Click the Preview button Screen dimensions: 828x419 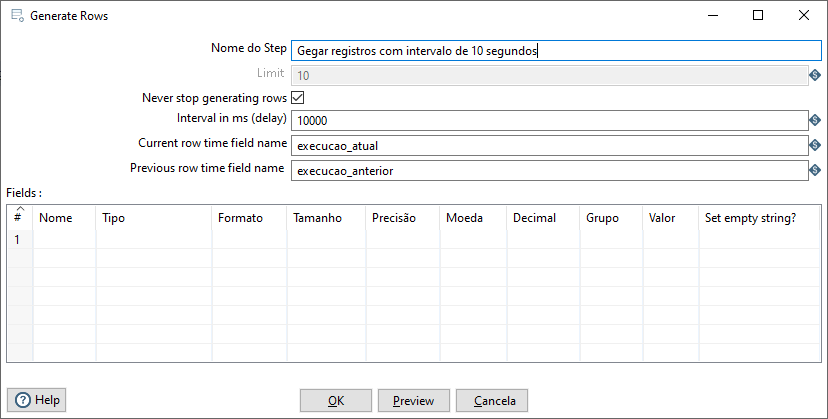[x=413, y=401]
